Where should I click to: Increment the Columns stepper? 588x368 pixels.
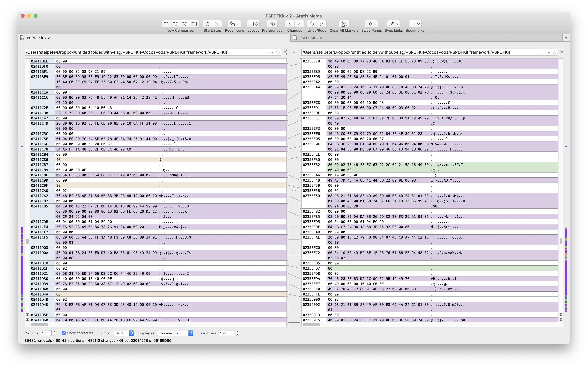(x=55, y=332)
